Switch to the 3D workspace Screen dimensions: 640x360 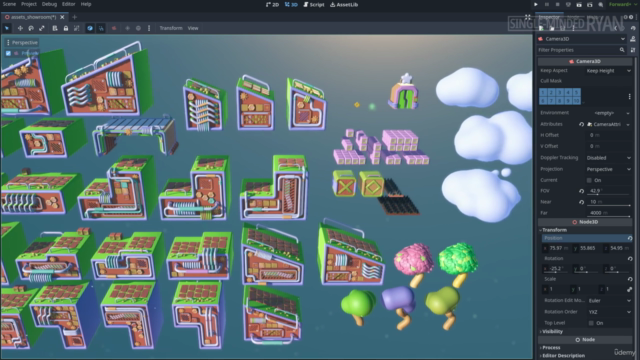point(291,4)
